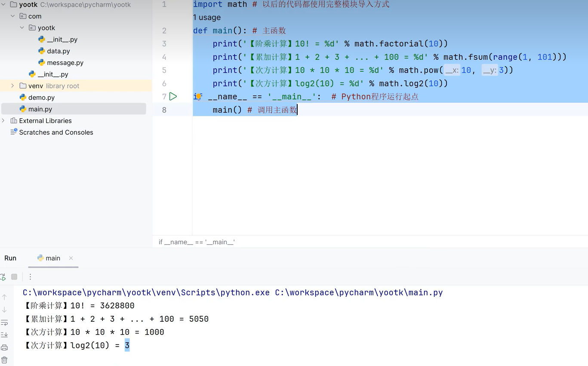
Task: Open message.py in project tree
Action: 61,63
